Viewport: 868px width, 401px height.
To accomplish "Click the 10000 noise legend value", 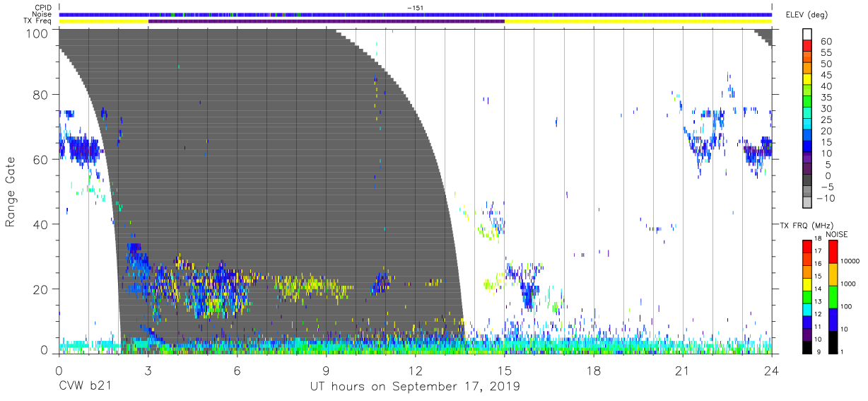I will [850, 262].
